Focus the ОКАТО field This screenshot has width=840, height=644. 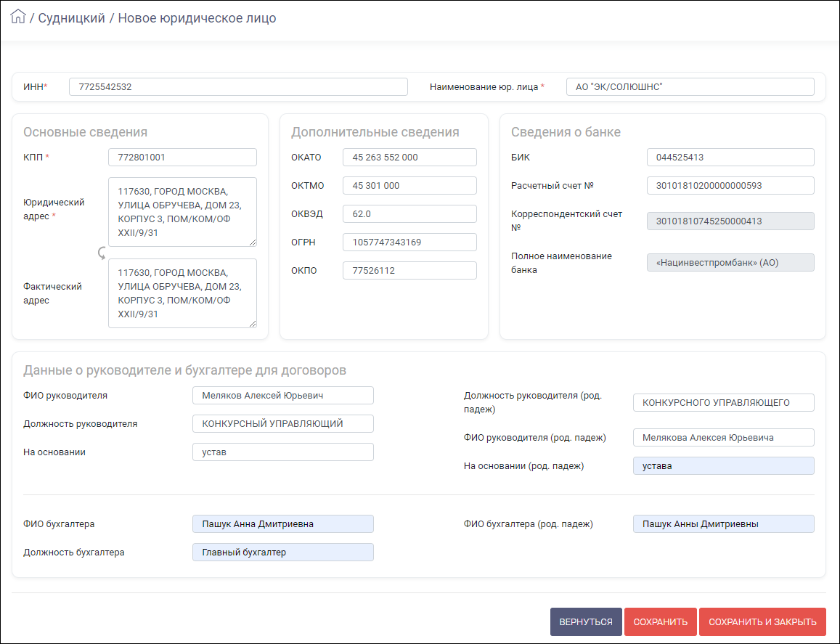pos(409,158)
